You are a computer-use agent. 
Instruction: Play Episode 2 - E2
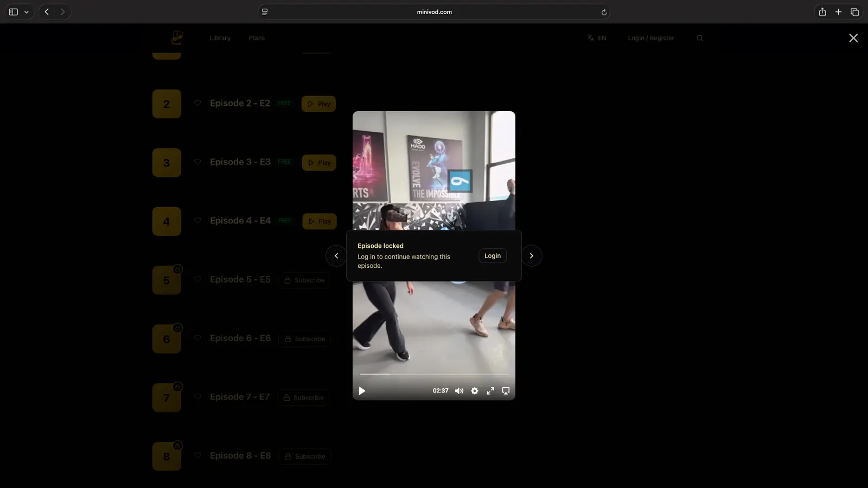[x=318, y=104]
